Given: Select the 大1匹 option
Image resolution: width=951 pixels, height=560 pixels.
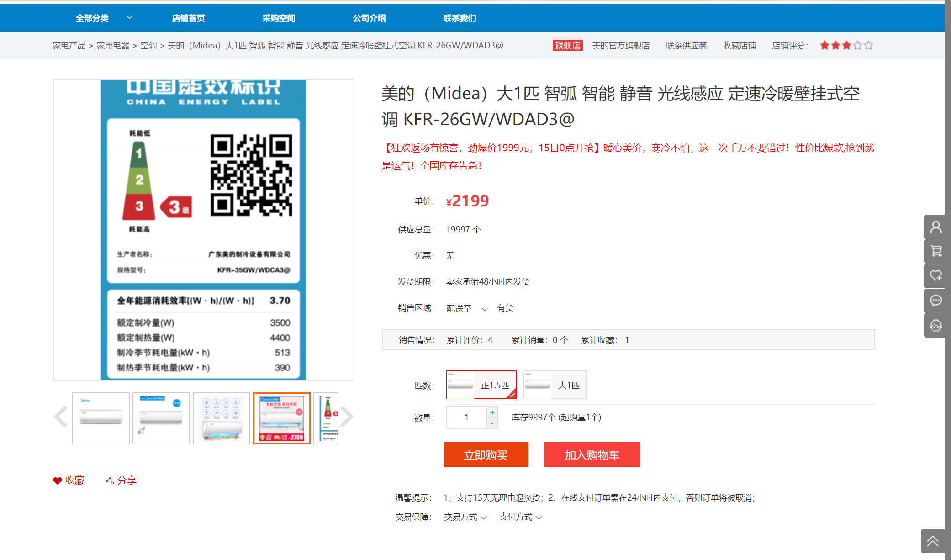Looking at the screenshot, I should tap(555, 385).
